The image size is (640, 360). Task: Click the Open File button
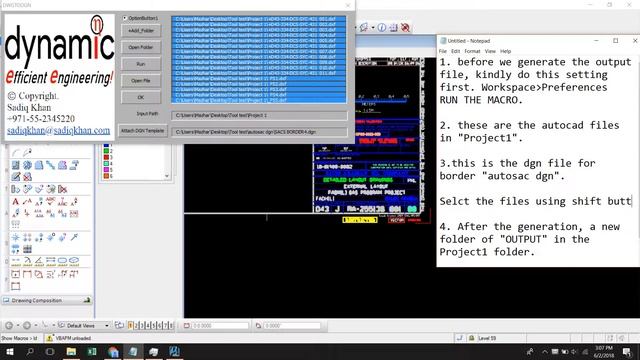[141, 81]
